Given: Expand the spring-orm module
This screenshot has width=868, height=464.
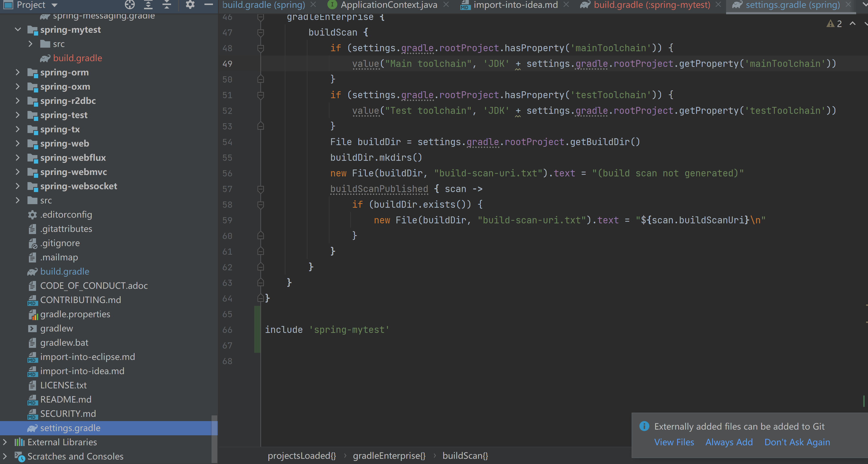Looking at the screenshot, I should (18, 72).
